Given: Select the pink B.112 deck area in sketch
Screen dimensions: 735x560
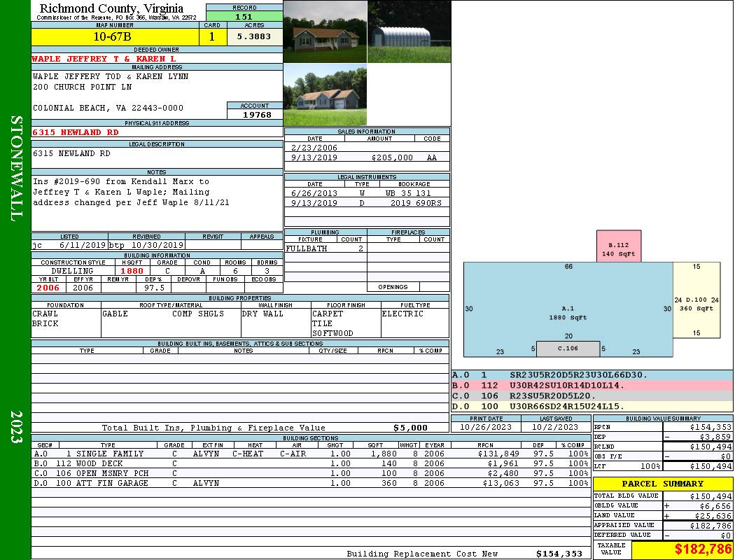Looking at the screenshot, I should [619, 246].
